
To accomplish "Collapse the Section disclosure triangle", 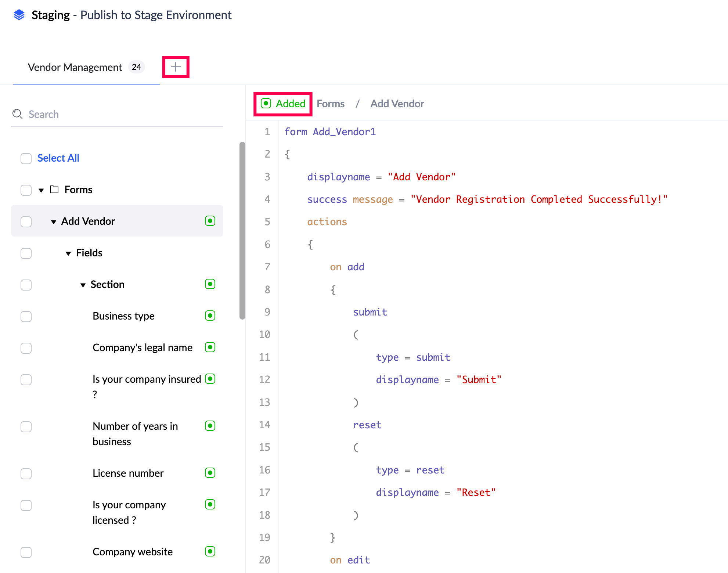I will point(83,285).
